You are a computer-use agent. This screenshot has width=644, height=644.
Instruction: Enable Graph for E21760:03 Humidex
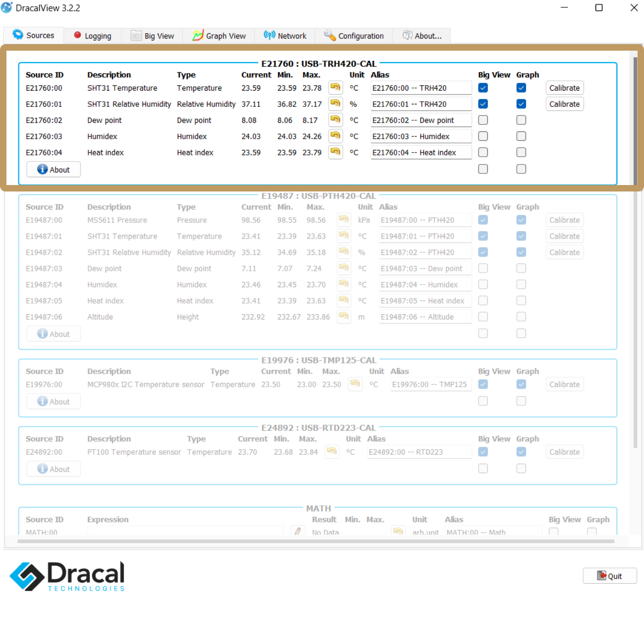pos(521,136)
